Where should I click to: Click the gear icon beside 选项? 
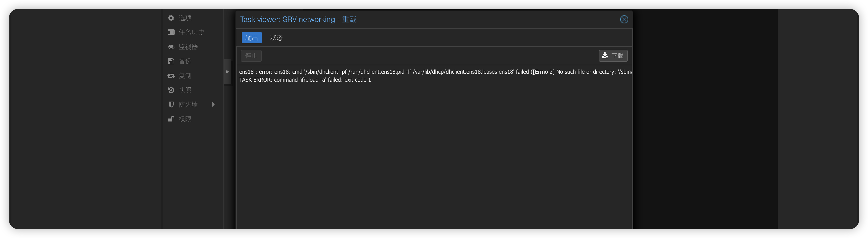click(171, 18)
